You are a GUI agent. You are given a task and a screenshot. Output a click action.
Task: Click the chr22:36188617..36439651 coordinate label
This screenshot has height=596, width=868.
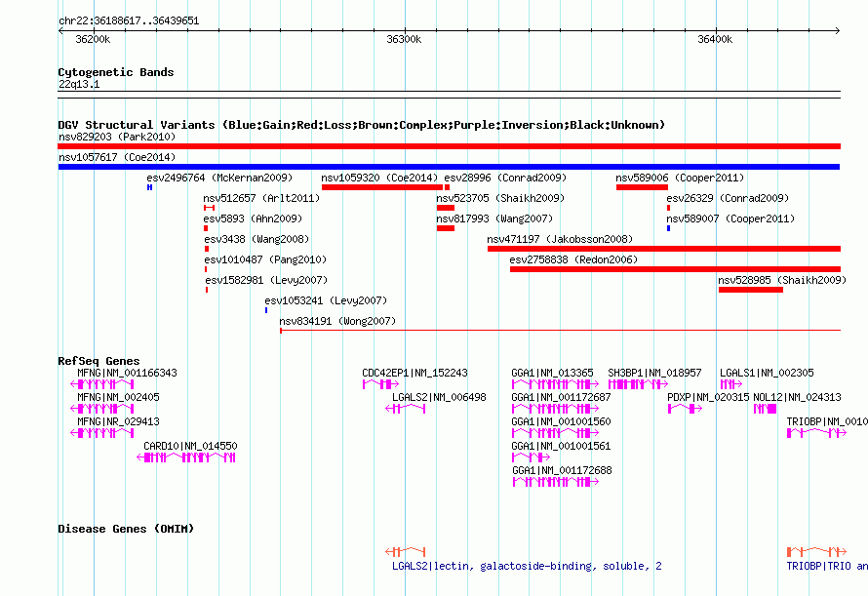click(129, 20)
